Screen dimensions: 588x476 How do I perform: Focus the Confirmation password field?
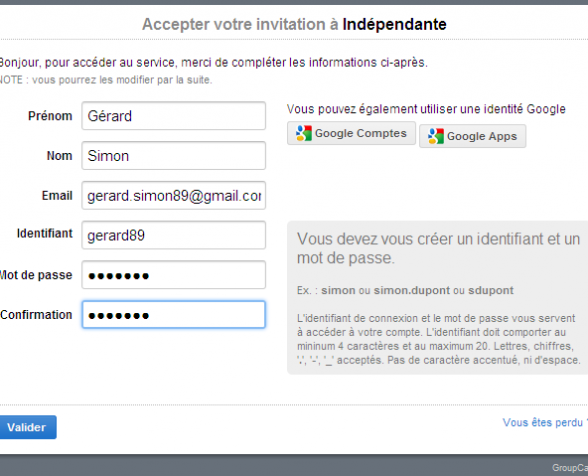[174, 315]
